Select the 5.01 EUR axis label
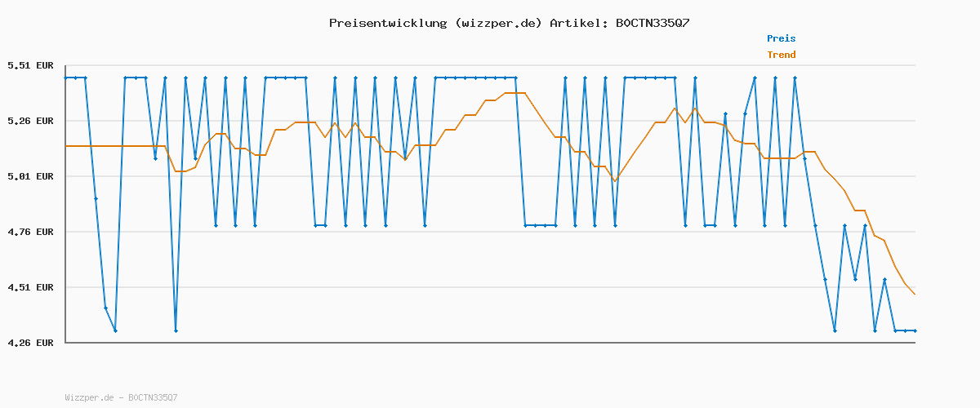The image size is (980, 408). pyautogui.click(x=30, y=176)
